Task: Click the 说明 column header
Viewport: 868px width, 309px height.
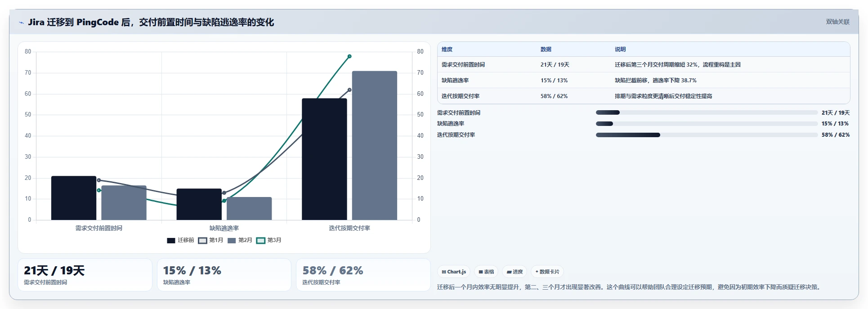Action: tap(620, 49)
